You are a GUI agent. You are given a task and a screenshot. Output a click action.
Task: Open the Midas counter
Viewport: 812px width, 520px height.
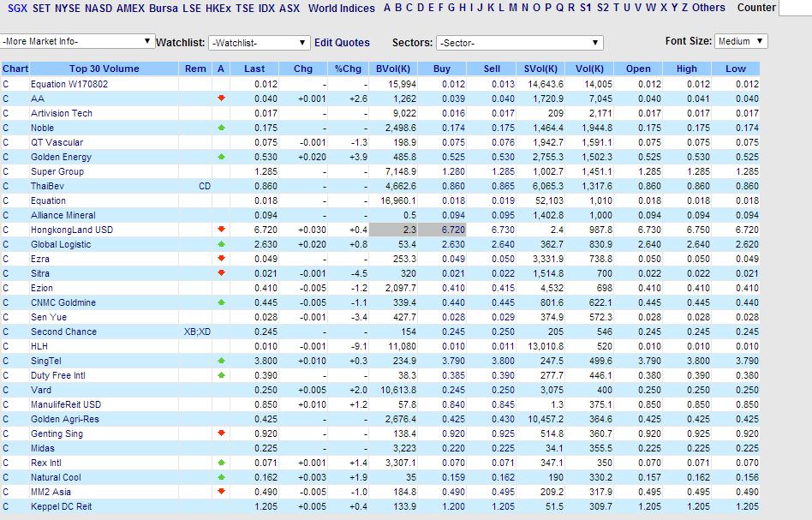pos(43,448)
